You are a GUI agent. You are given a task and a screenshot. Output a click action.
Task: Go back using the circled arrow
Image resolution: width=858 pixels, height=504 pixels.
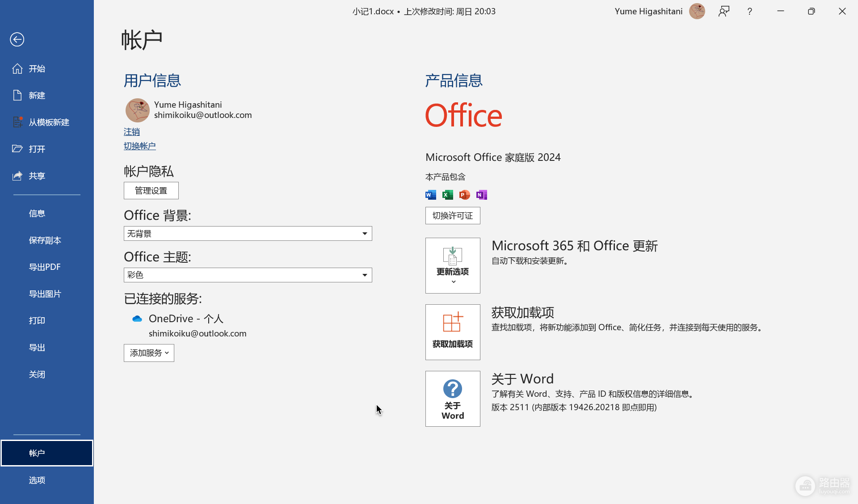pyautogui.click(x=17, y=39)
